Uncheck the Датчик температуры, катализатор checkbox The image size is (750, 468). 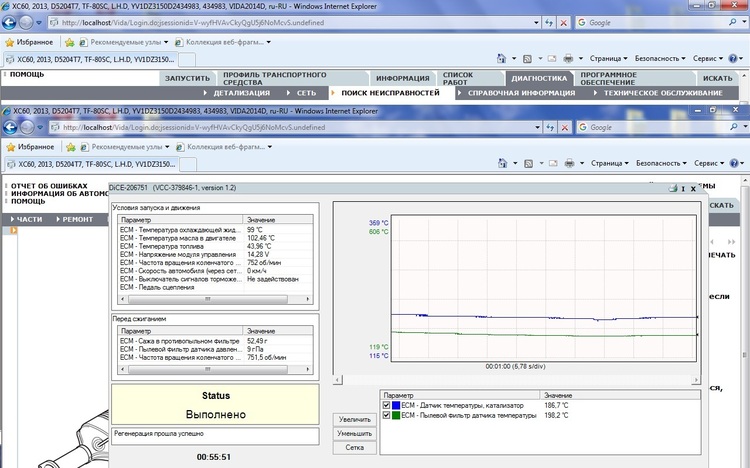tap(388, 404)
